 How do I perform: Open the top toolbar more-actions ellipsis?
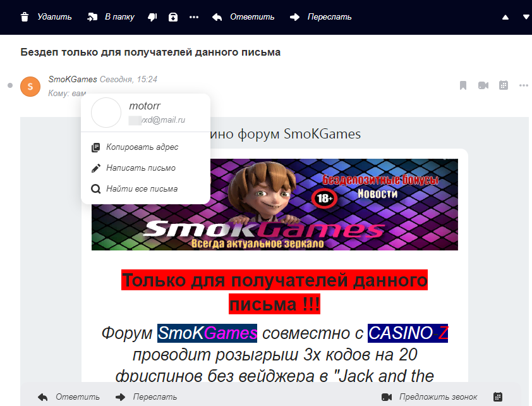pyautogui.click(x=194, y=17)
